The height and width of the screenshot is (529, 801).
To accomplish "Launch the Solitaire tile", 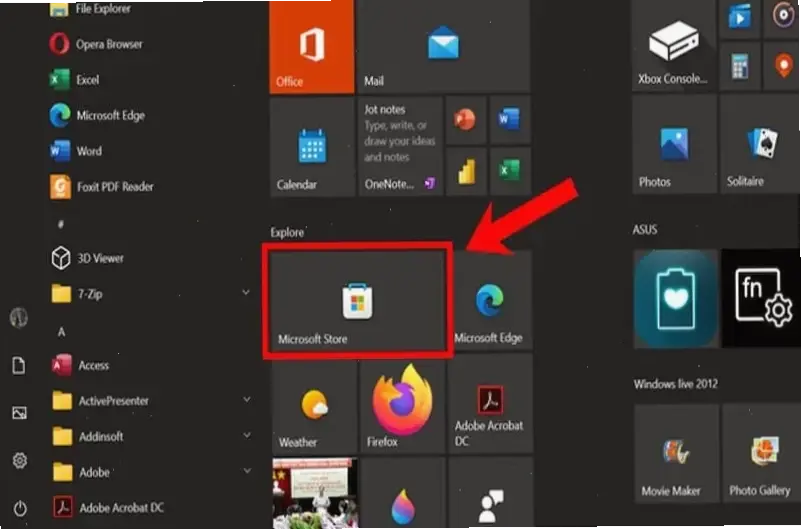I will click(760, 145).
